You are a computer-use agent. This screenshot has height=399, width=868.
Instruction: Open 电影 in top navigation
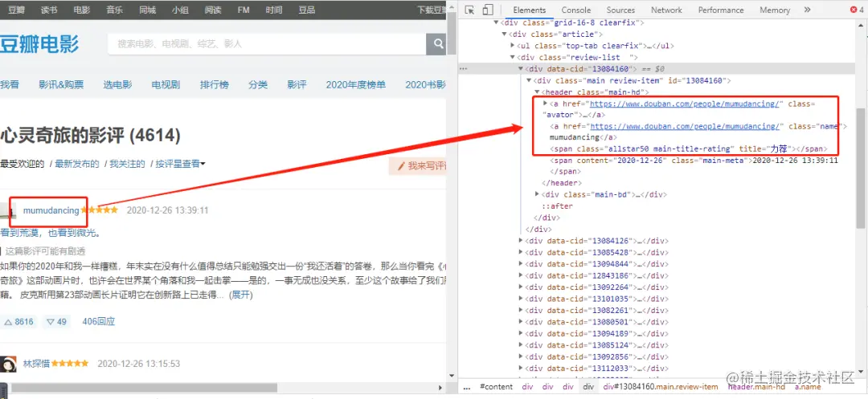81,10
